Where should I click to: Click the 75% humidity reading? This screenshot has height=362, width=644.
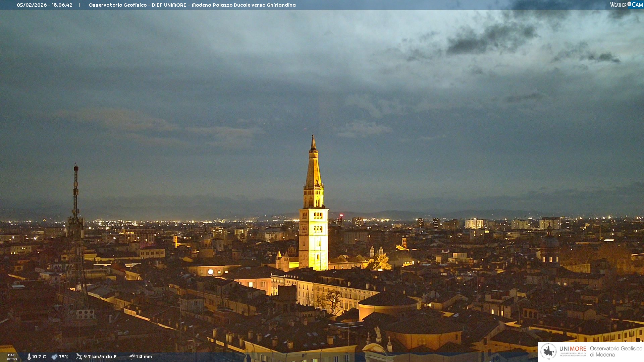point(63,357)
